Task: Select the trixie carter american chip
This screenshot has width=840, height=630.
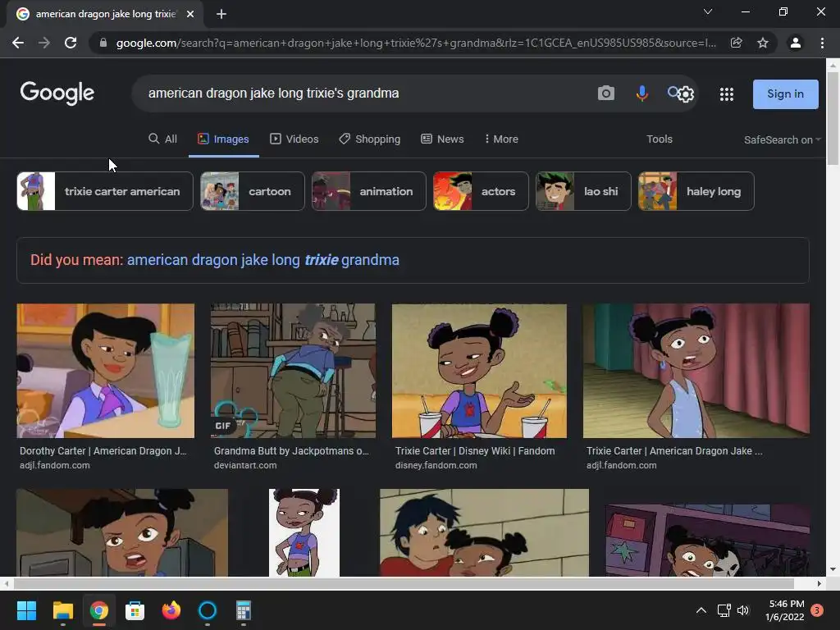Action: tap(105, 191)
